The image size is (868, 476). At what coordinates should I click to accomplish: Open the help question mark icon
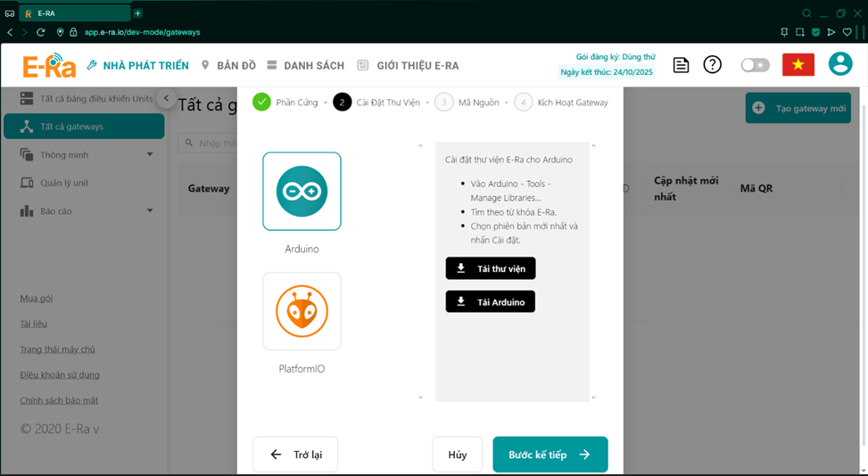pos(713,65)
